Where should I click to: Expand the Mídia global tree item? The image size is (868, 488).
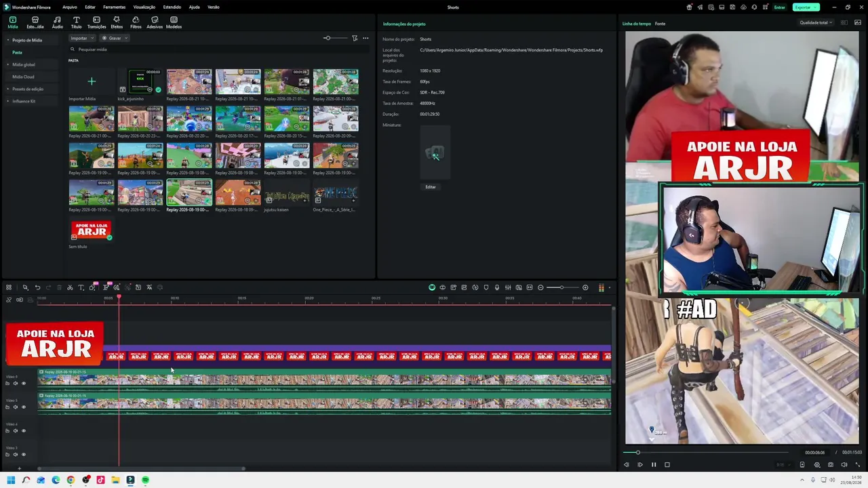8,64
